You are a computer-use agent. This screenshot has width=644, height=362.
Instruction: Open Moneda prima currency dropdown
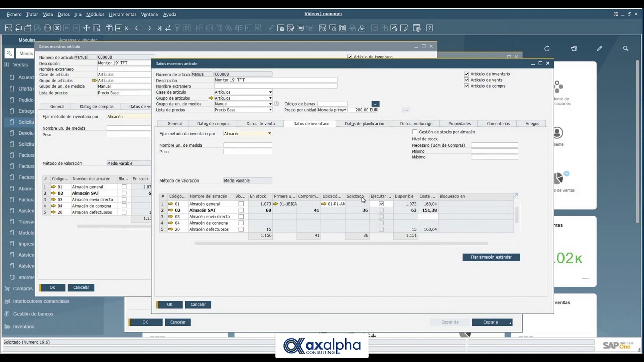point(345,110)
